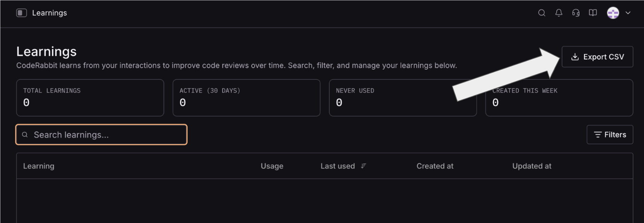Click the Created at column header

(x=435, y=166)
